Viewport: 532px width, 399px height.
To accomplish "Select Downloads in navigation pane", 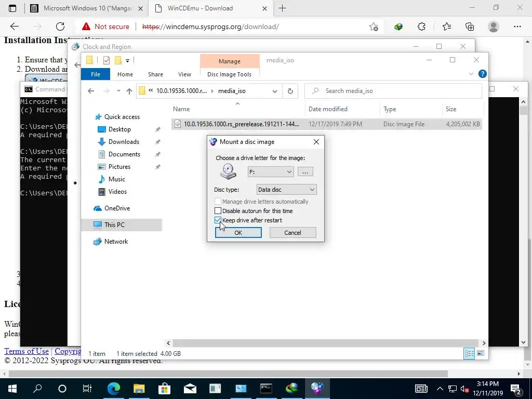I will click(x=124, y=142).
